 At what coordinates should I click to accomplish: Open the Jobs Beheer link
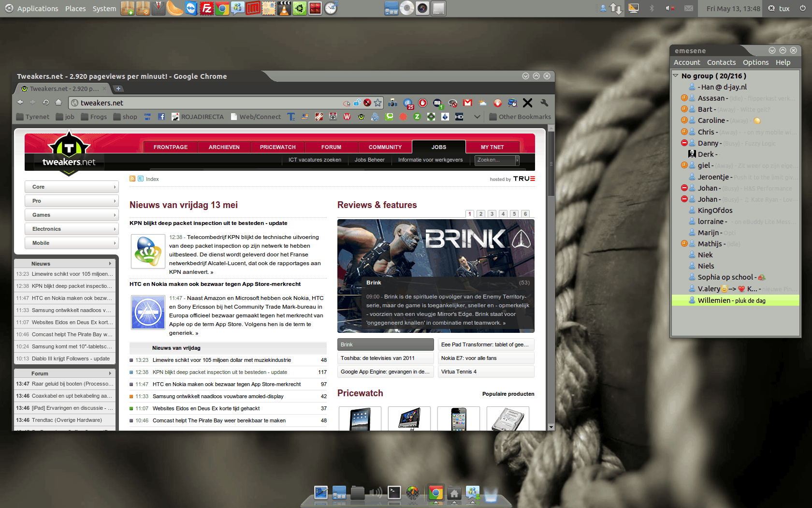click(370, 160)
